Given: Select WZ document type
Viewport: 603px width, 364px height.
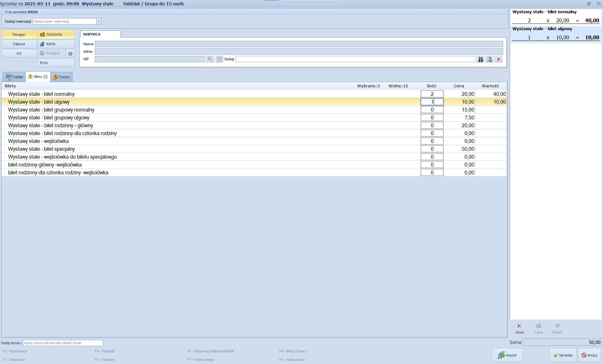Looking at the screenshot, I should pyautogui.click(x=19, y=53).
